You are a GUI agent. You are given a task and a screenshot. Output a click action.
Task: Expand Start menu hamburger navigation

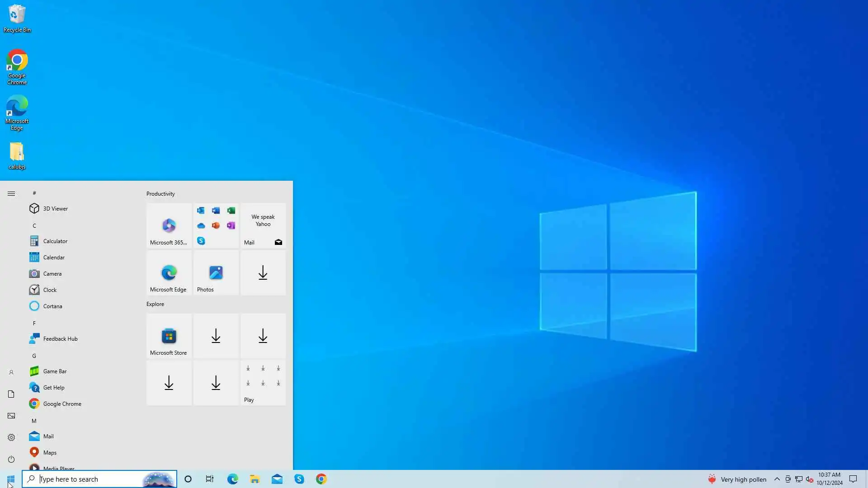point(11,193)
